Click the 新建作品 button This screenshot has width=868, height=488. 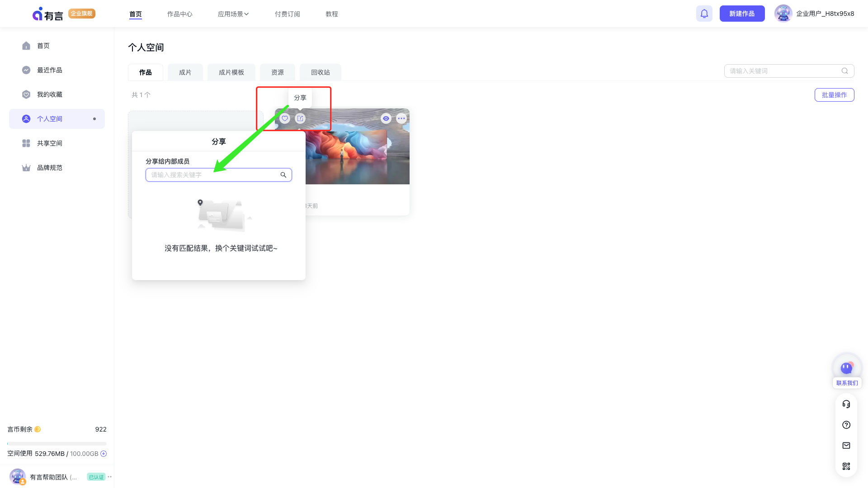pos(742,14)
